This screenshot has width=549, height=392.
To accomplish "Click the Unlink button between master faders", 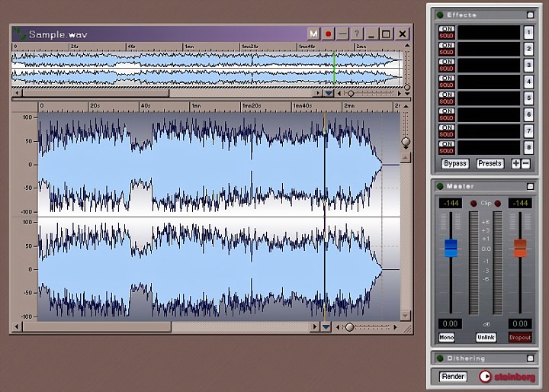I will tap(486, 337).
